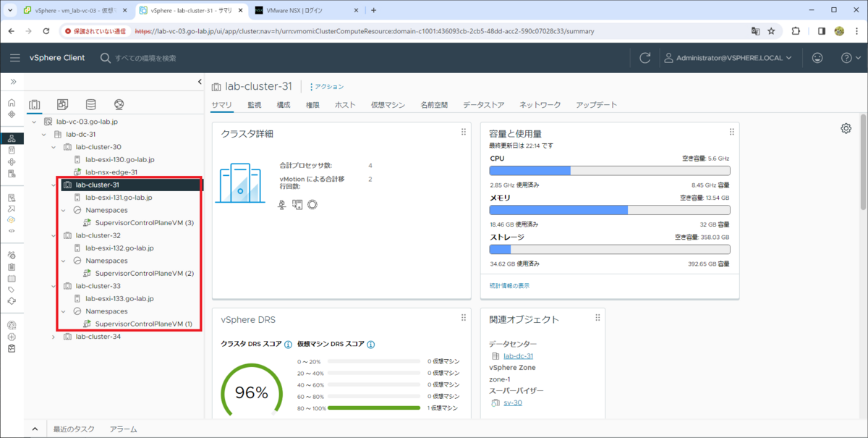The width and height of the screenshot is (868, 438).
Task: Click info icon beside クラスタ DRS スコア
Action: coord(288,345)
